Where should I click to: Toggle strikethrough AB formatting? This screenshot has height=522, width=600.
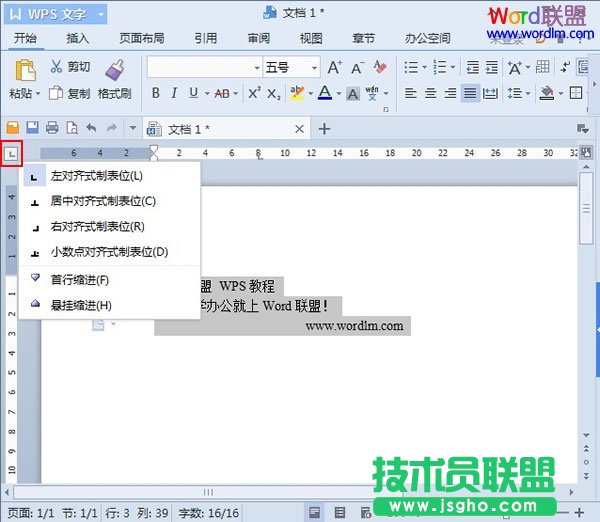click(x=222, y=93)
